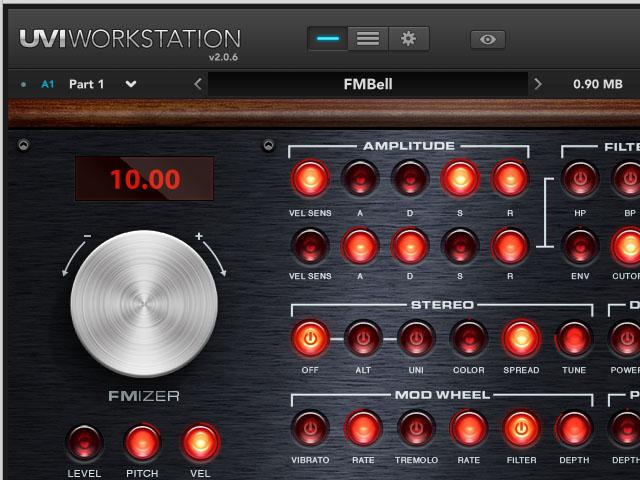Expand the Part 1 dropdown
This screenshot has height=480, width=640.
[x=131, y=84]
